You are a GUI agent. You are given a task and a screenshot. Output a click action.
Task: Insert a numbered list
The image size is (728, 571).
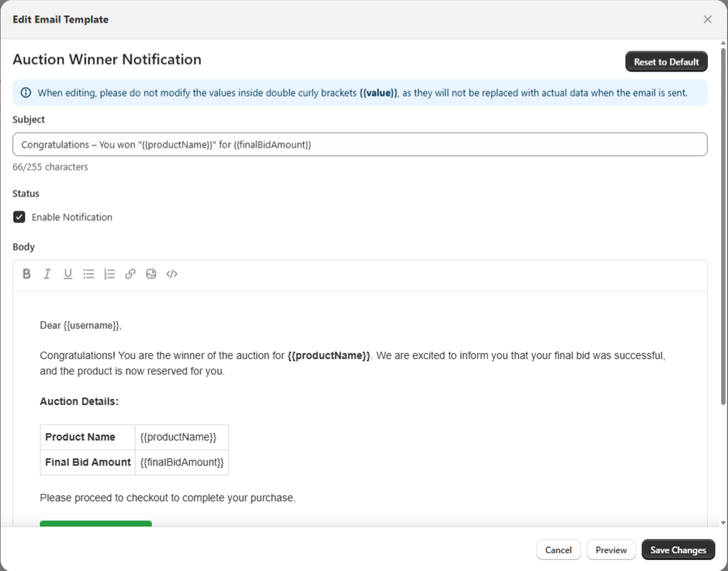click(x=109, y=274)
